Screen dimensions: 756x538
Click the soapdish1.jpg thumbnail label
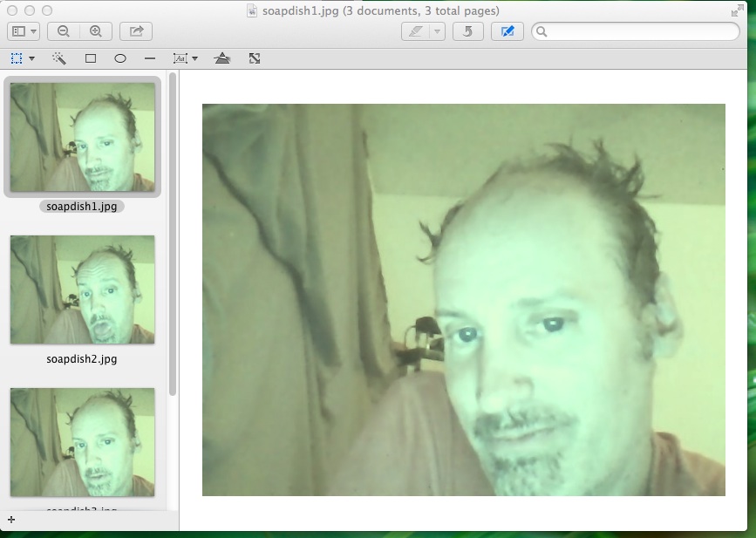82,207
